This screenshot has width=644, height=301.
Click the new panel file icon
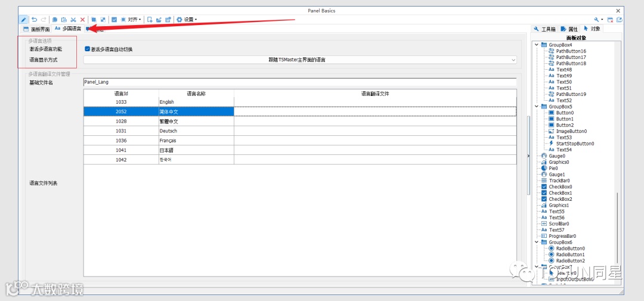click(x=150, y=19)
